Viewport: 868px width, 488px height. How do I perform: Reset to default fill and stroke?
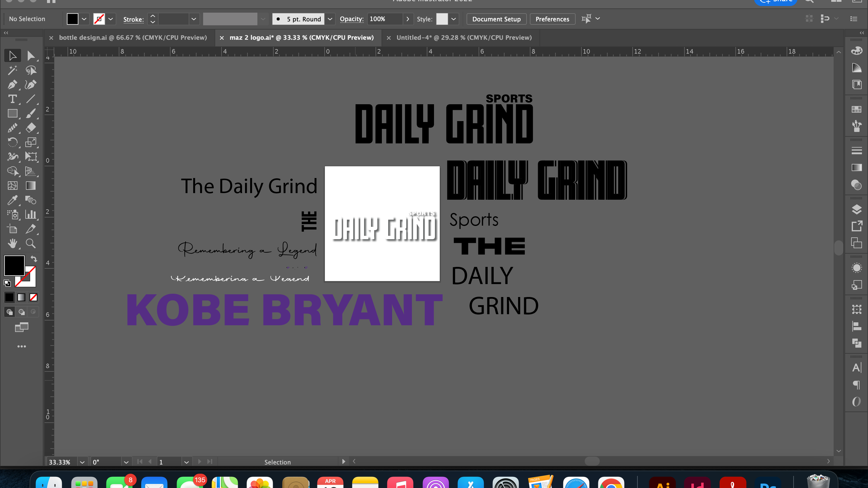click(7, 283)
